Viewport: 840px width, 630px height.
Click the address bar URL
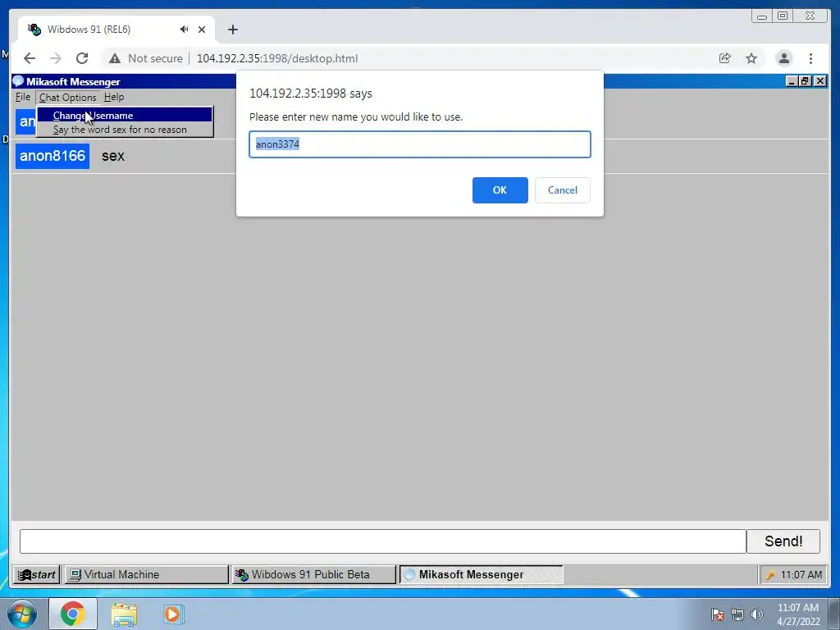tap(277, 58)
